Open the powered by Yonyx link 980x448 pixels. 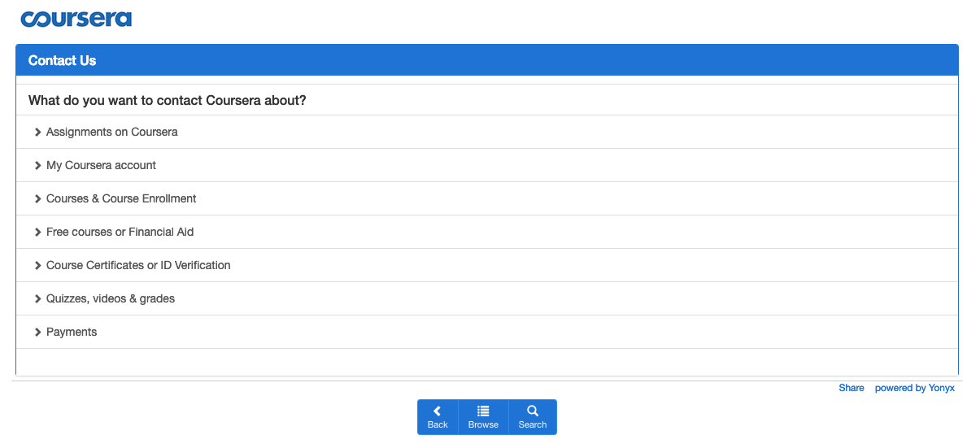[x=915, y=388]
